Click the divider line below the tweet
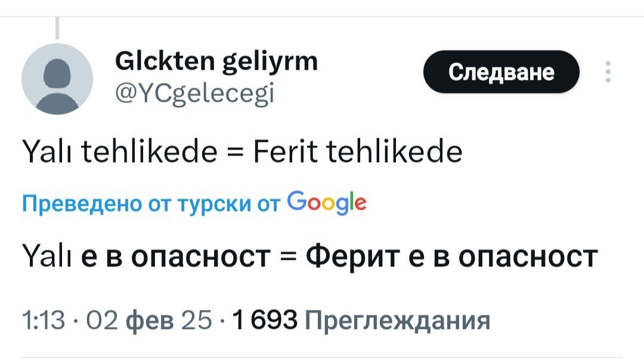The height and width of the screenshot is (360, 644). coord(322,357)
